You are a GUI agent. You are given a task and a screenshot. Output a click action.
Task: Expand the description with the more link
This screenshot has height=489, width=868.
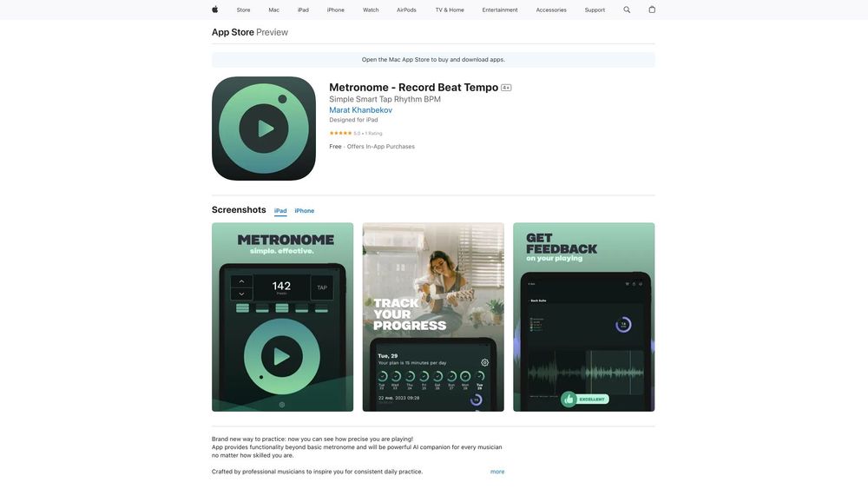[497, 472]
